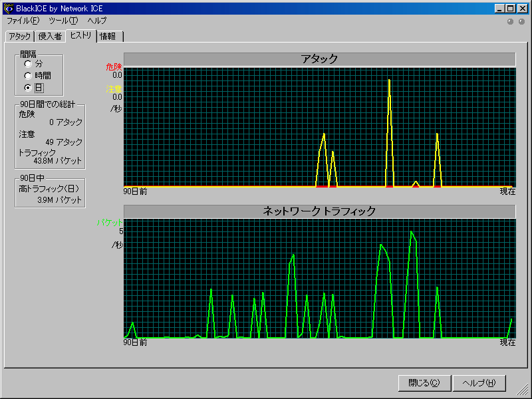Click the 43.8M パケット traffic total
Viewport: 532px width, 399px height.
(58, 161)
